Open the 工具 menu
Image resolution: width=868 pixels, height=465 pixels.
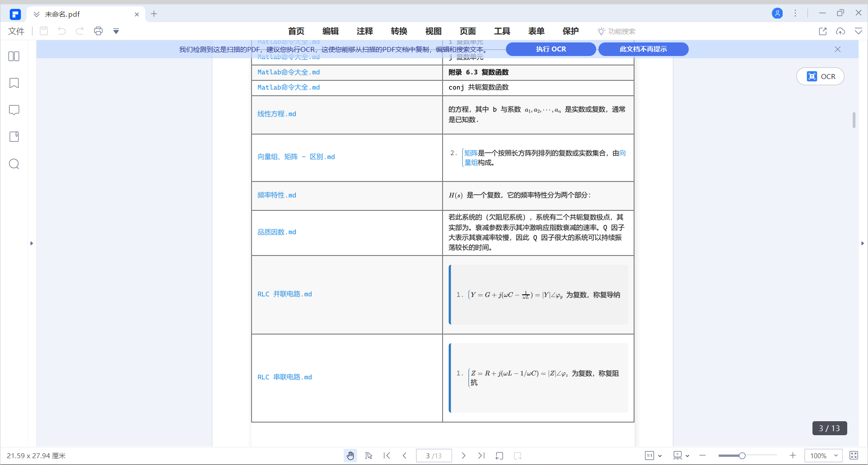click(502, 31)
